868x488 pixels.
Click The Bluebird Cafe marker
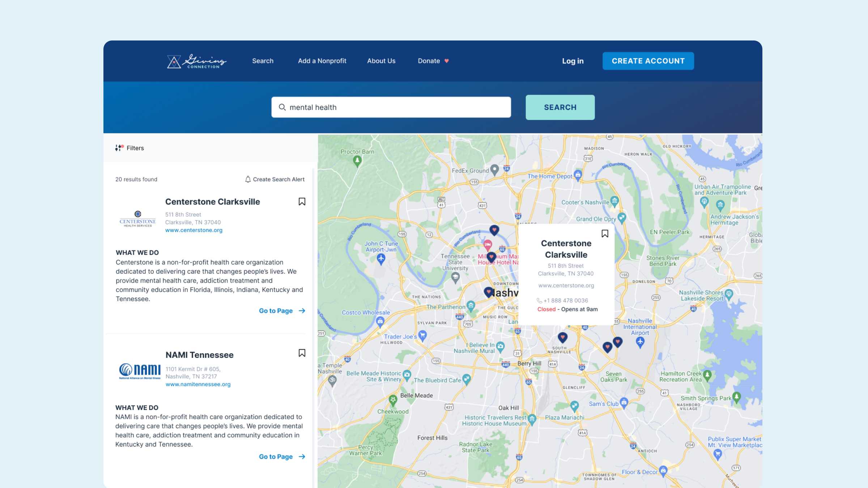467,379
